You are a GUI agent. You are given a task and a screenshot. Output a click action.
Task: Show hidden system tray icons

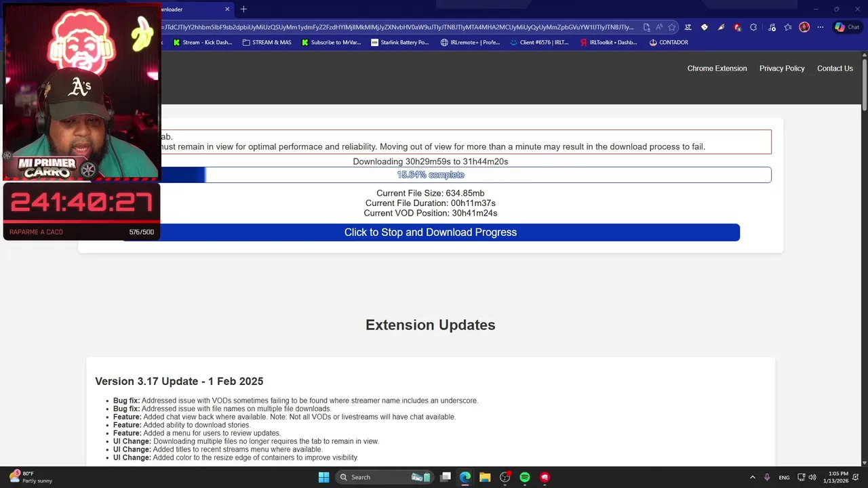[x=752, y=477]
